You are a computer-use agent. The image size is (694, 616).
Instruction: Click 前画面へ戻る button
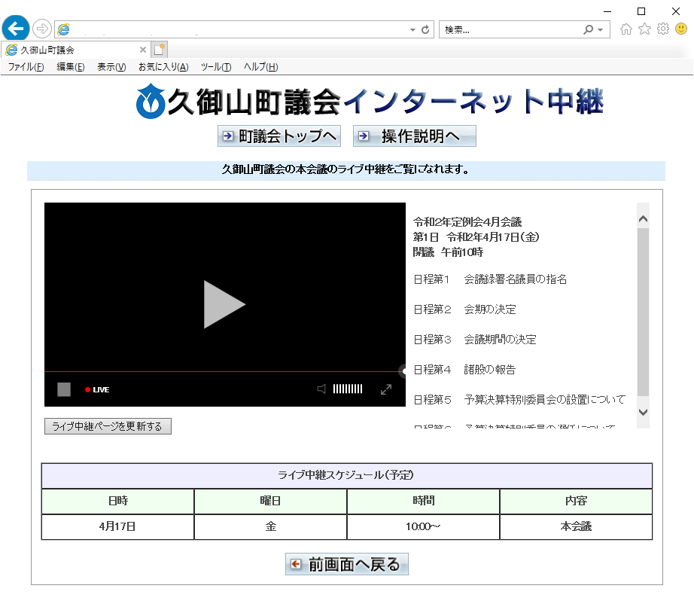click(346, 564)
